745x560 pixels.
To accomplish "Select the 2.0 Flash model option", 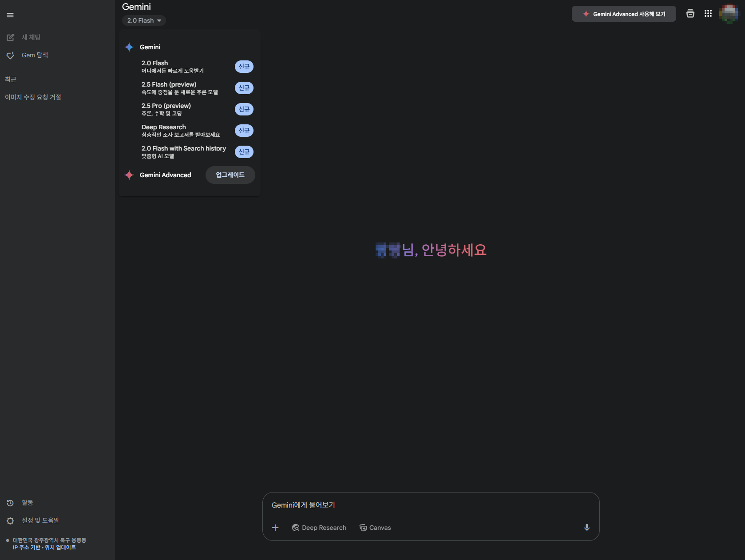I will tap(190, 67).
